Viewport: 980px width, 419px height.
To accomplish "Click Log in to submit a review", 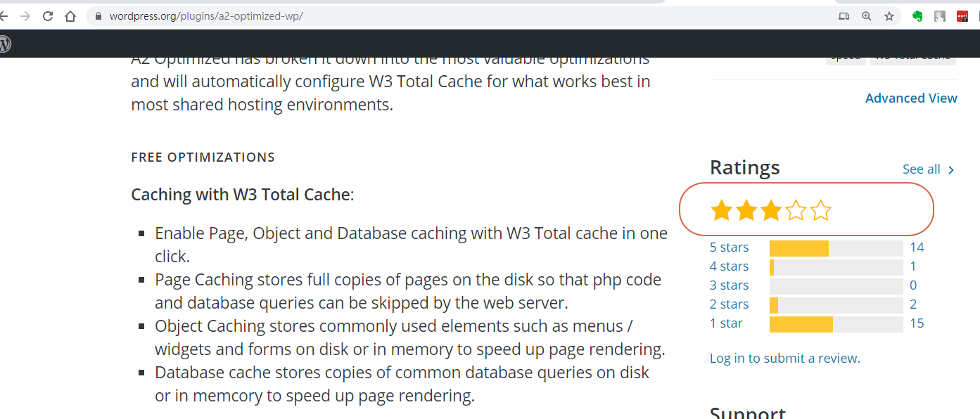I will [x=784, y=359].
